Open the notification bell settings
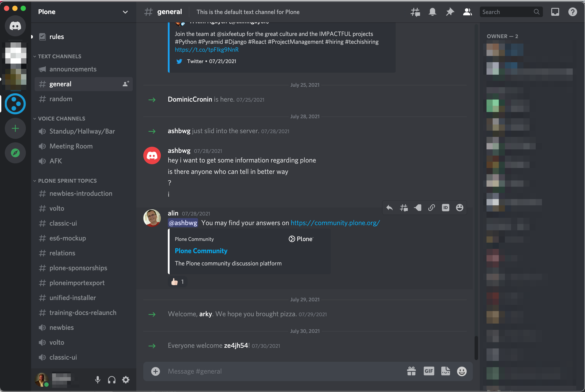The height and width of the screenshot is (392, 585). (x=432, y=12)
